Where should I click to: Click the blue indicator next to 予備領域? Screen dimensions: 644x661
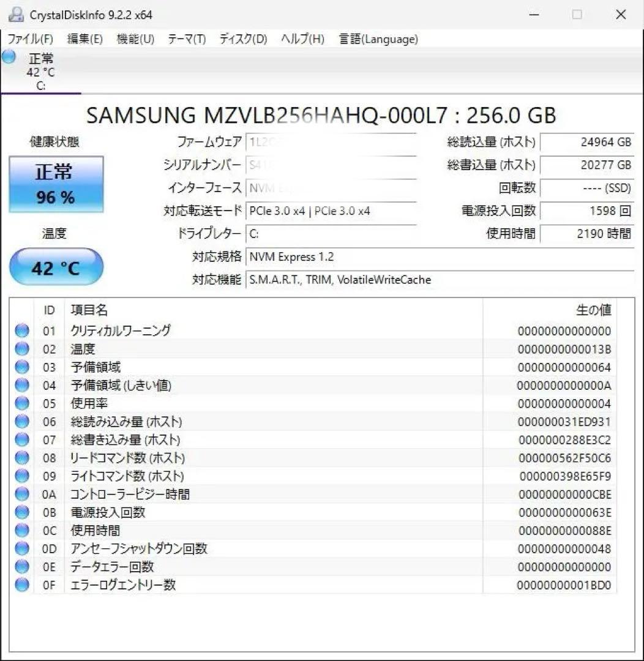point(21,367)
